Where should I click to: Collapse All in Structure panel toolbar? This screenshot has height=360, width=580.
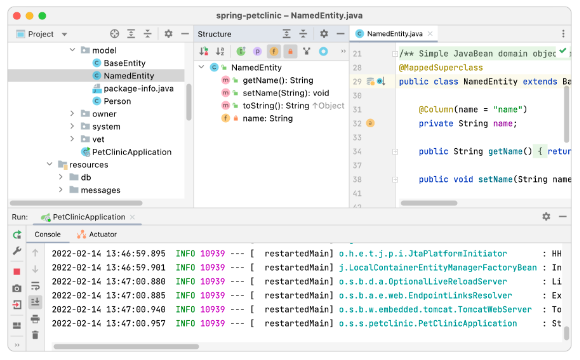click(303, 34)
